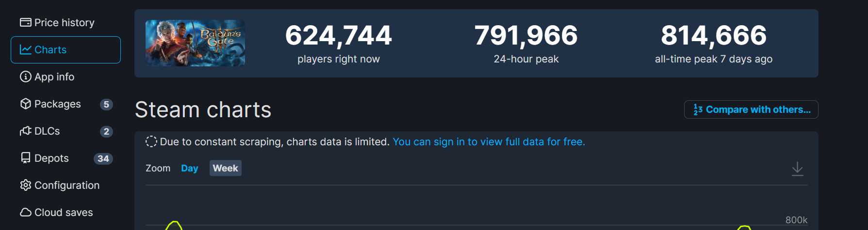Switch chart zoom to Week
Viewport: 868px width, 230px height.
tap(225, 168)
